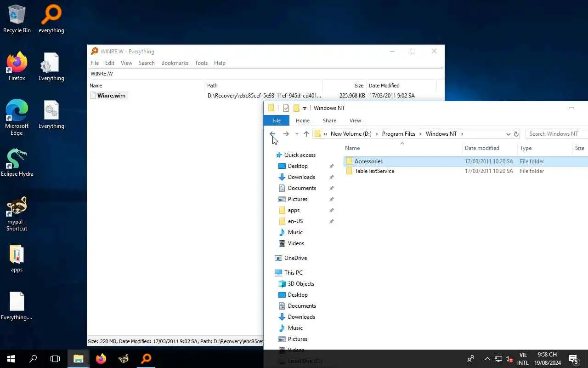Open the Recycle Bin desktop icon
Screen dimensions: 588x368
[17, 19]
